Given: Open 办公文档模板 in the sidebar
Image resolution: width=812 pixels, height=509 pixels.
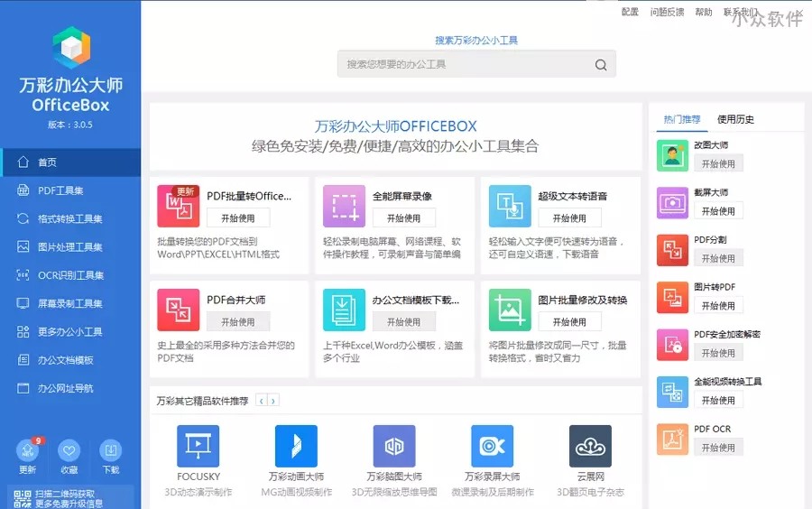Looking at the screenshot, I should coord(70,360).
